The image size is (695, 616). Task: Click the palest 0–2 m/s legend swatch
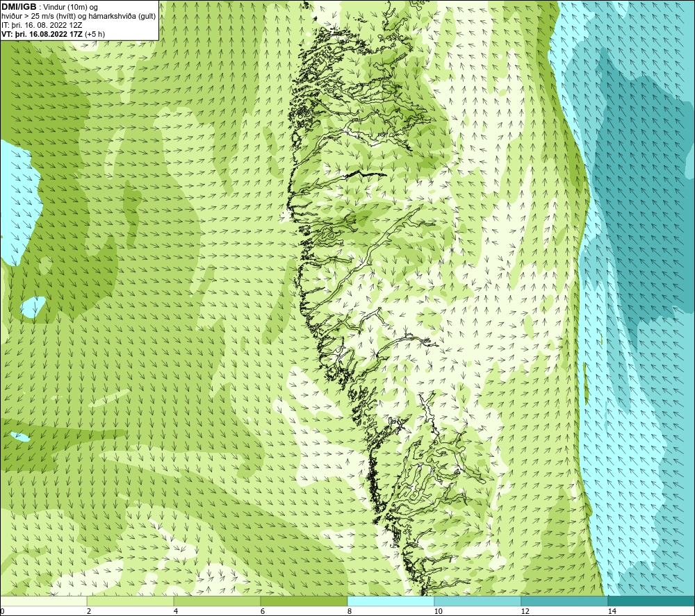43,601
